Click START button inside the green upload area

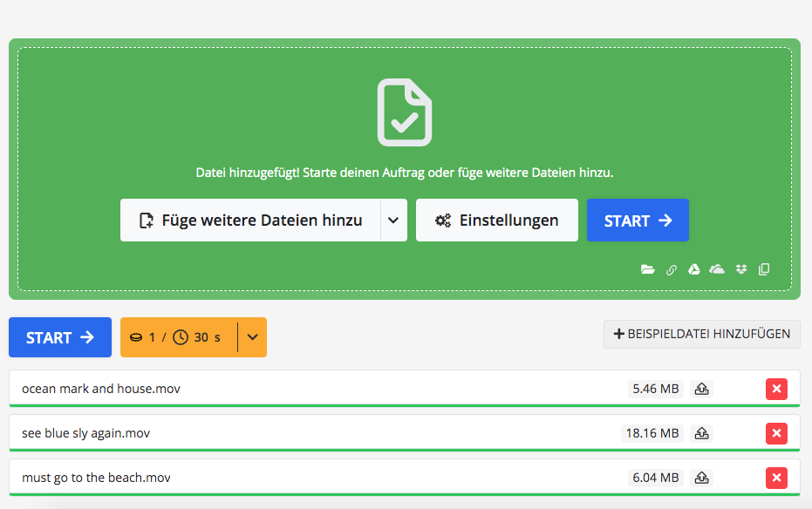click(x=638, y=221)
